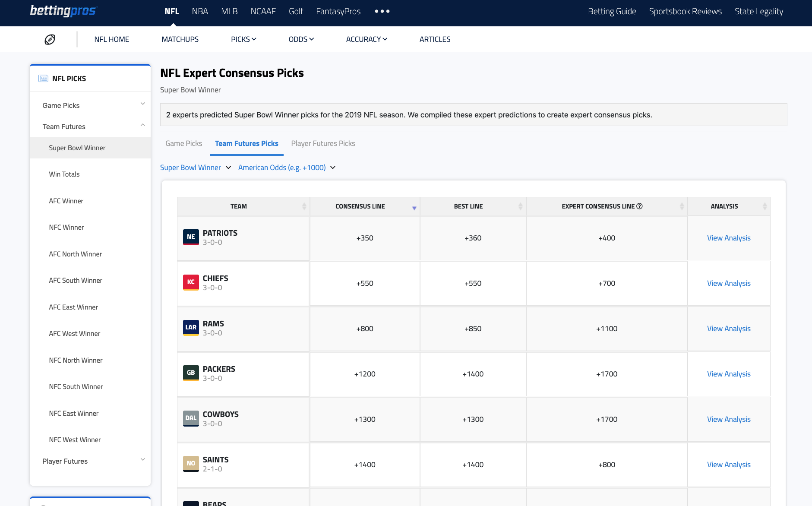
Task: Click the Packers GB team badge
Action: (191, 373)
